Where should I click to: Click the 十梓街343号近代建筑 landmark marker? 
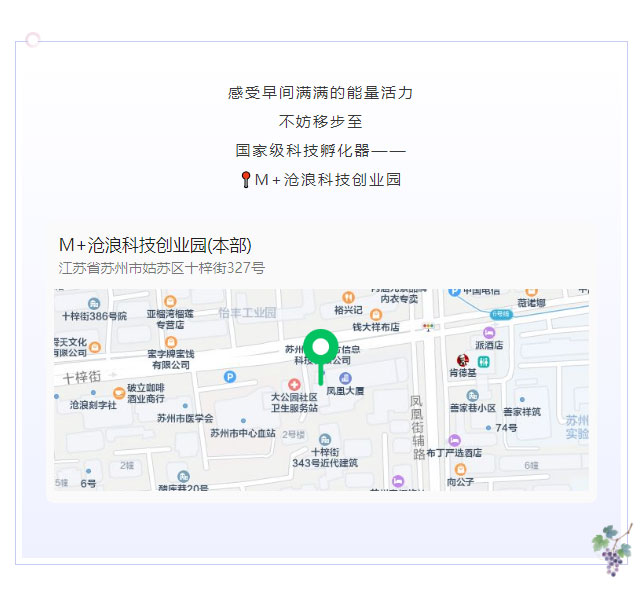click(324, 440)
